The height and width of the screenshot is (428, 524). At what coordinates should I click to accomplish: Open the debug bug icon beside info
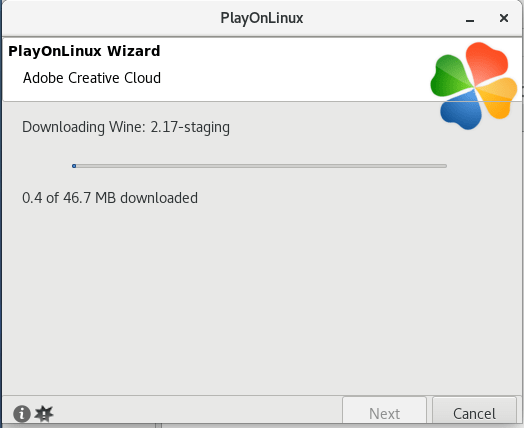[x=44, y=414]
